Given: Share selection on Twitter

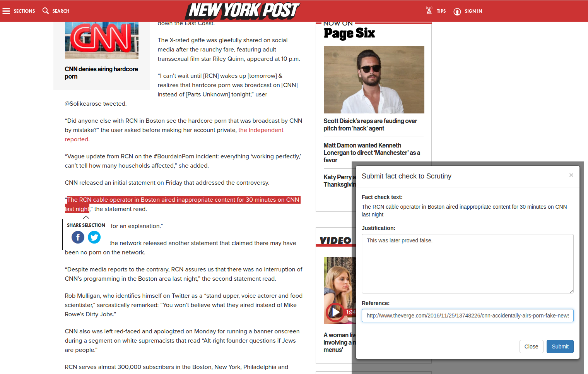Looking at the screenshot, I should pos(94,237).
